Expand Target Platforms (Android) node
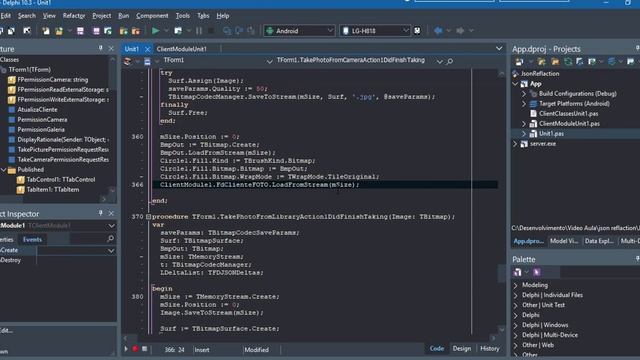This screenshot has height=360, width=640. pyautogui.click(x=524, y=104)
